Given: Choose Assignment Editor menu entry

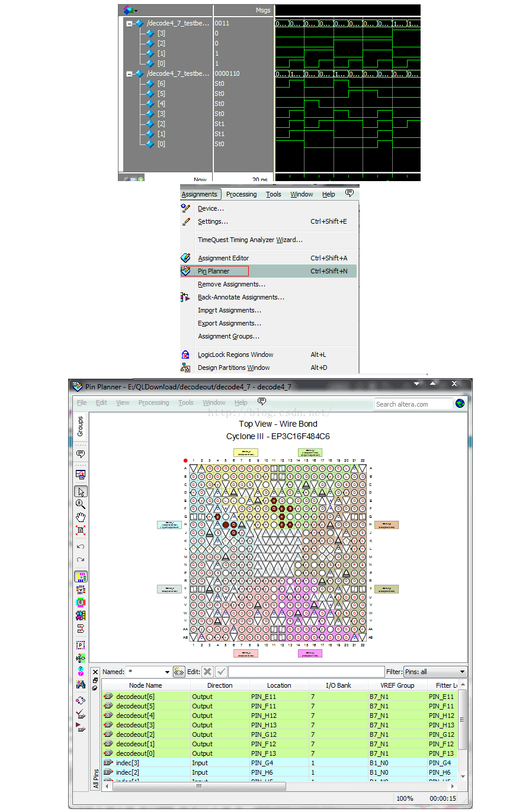Looking at the screenshot, I should pyautogui.click(x=268, y=258).
